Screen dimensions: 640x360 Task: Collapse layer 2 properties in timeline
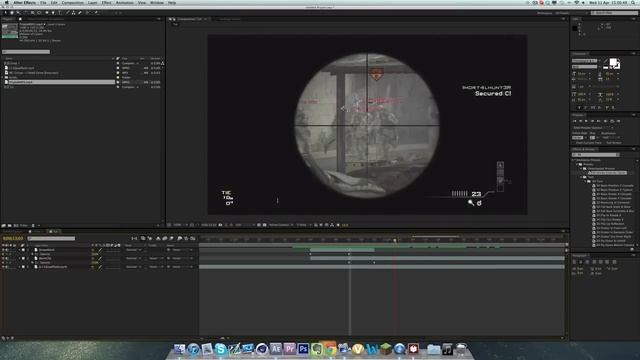(19, 258)
